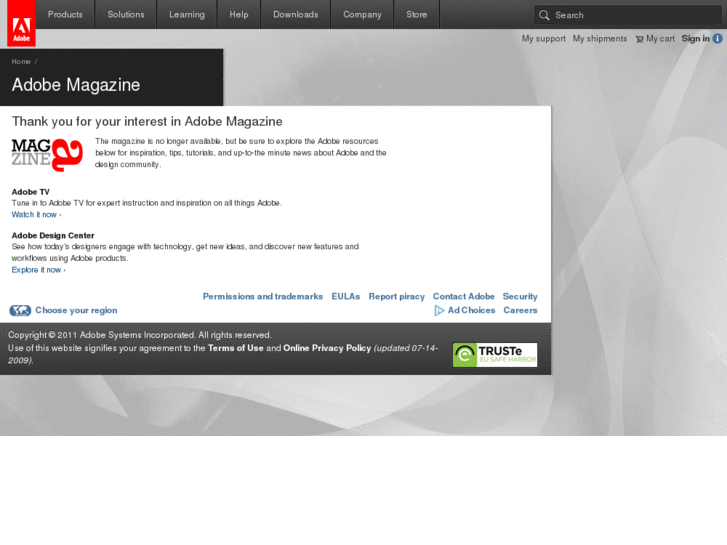This screenshot has height=545, width=727.
Task: Click Watch it now link
Action: (36, 215)
